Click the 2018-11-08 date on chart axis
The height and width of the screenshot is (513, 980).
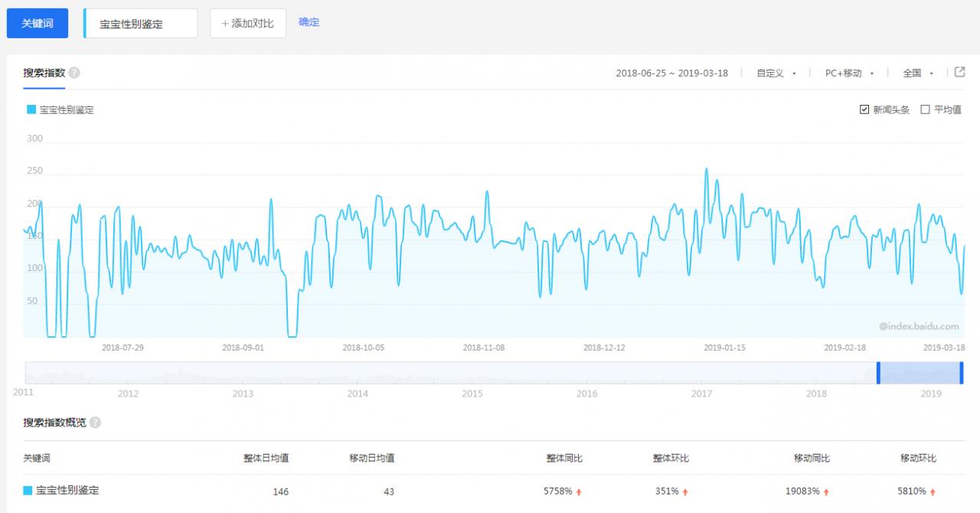point(484,347)
